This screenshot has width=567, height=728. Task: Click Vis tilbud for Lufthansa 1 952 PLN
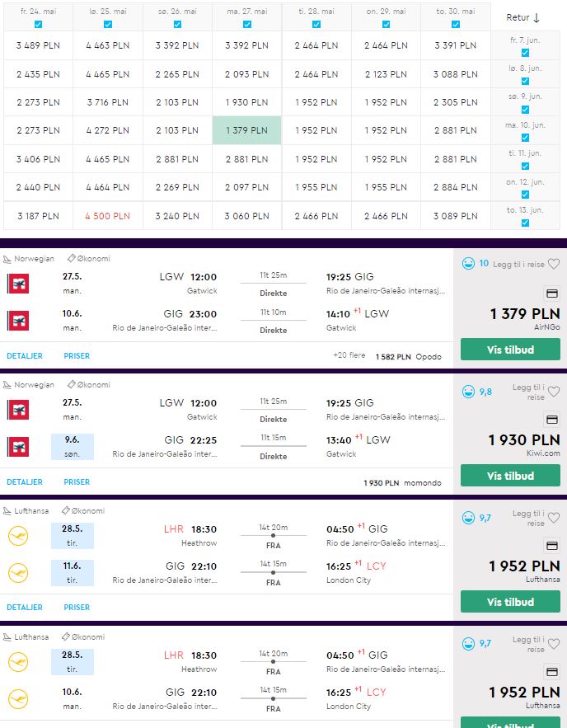(x=510, y=602)
